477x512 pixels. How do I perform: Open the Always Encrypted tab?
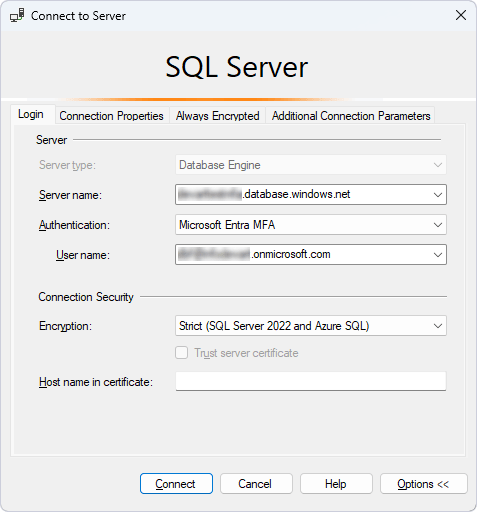pos(217,116)
